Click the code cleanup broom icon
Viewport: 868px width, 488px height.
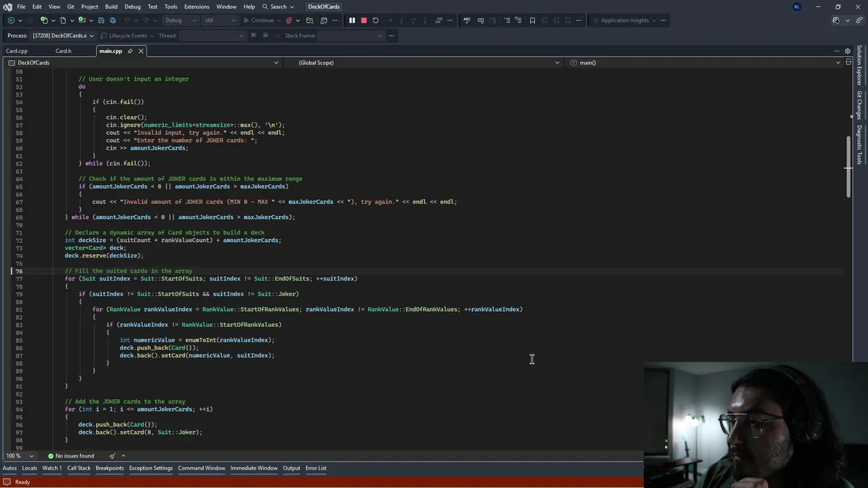click(113, 455)
